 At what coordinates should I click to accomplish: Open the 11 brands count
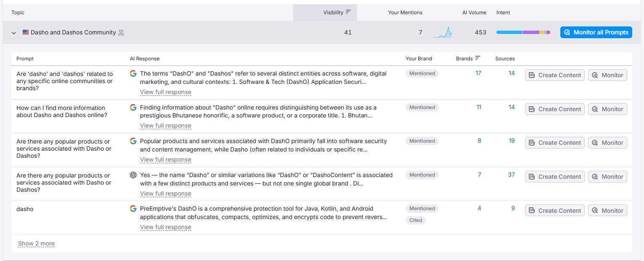point(479,107)
